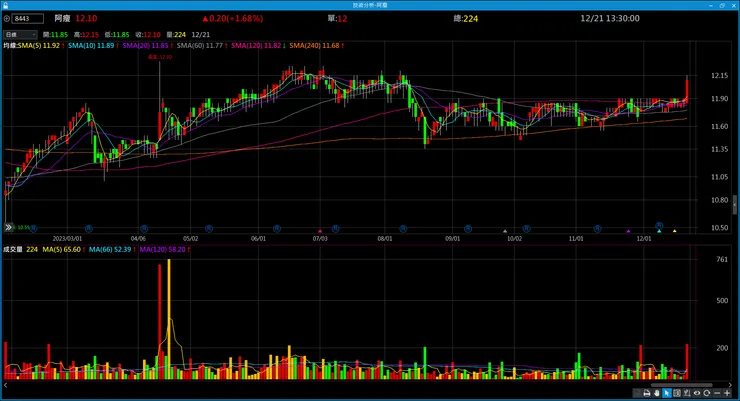Viewport: 740px width, 401px height.
Task: Click the yellow triangle marker in December
Action: pyautogui.click(x=674, y=231)
